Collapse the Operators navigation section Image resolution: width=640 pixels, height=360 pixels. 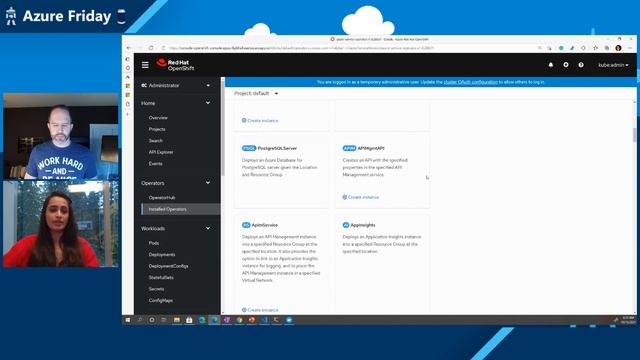coord(176,183)
